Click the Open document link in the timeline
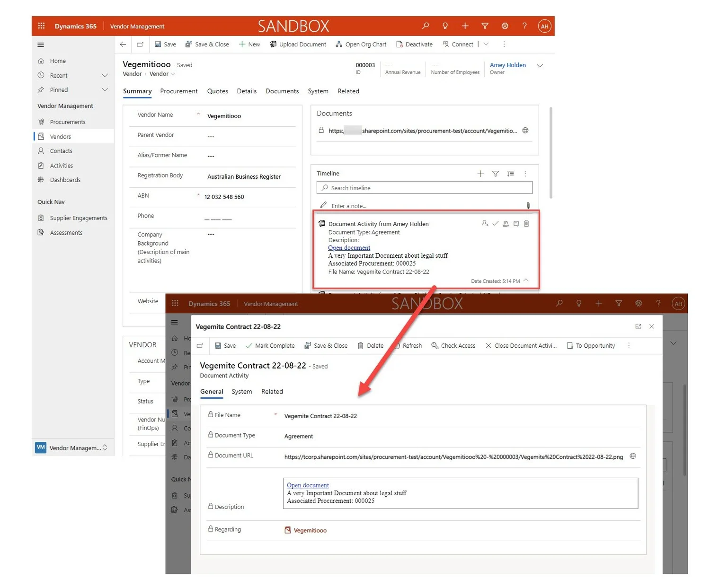The height and width of the screenshot is (588, 710). tap(349, 247)
